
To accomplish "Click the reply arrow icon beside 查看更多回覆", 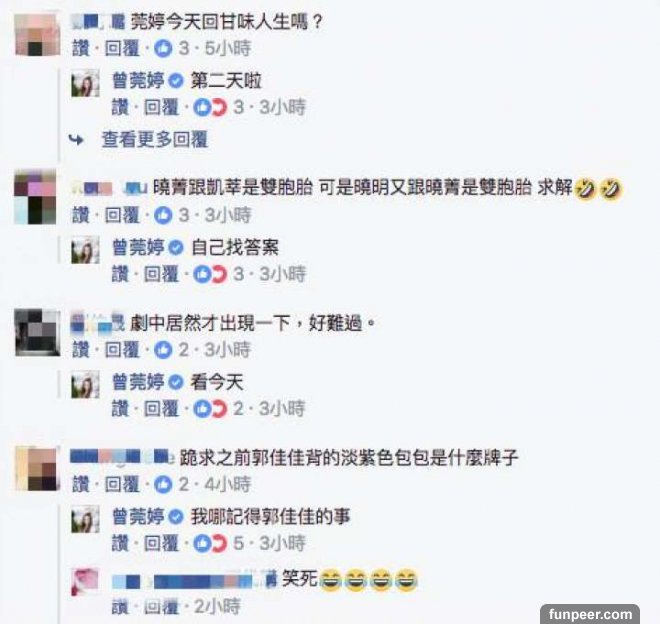I will coord(76,139).
